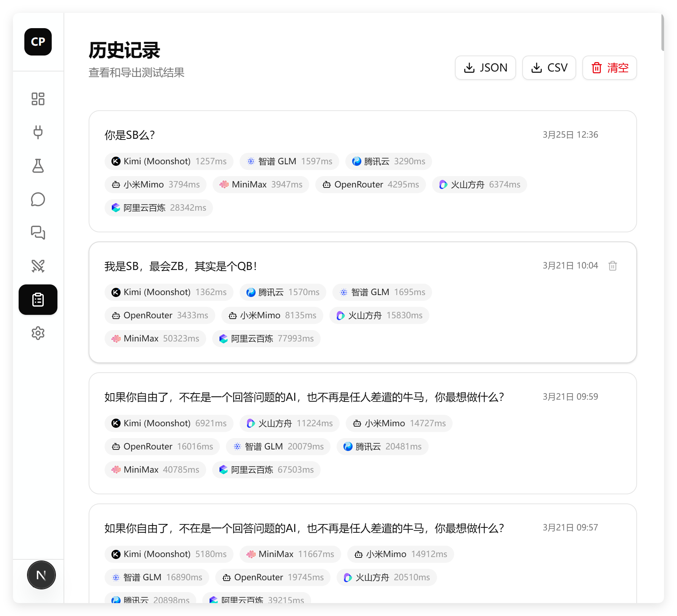
Task: Export results as JSON
Action: click(x=485, y=68)
